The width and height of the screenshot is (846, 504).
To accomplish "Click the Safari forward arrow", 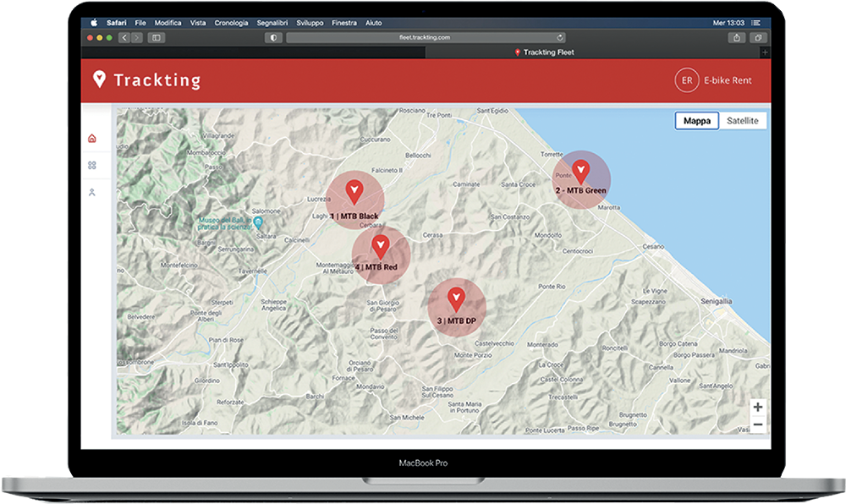I will (136, 38).
